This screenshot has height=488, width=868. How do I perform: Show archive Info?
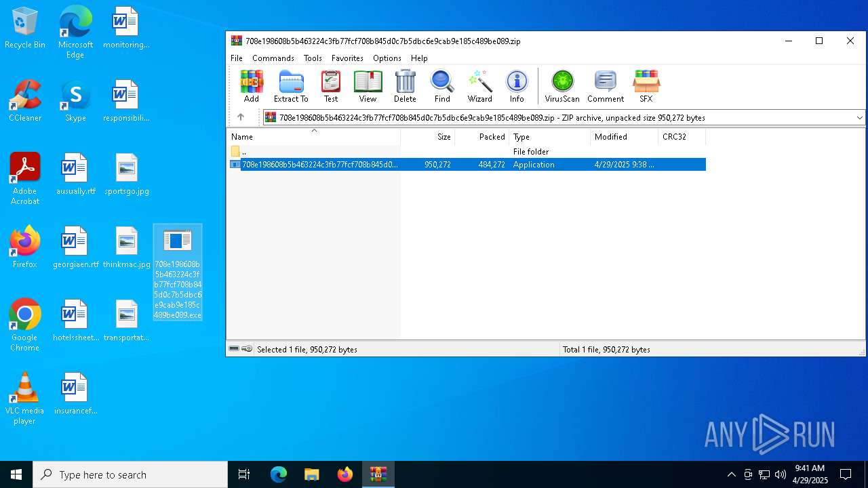(x=517, y=86)
